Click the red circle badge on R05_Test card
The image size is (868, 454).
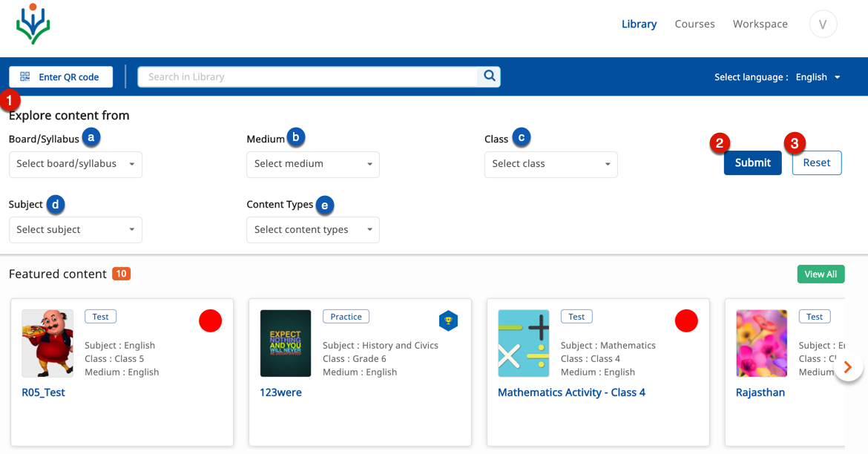tap(210, 321)
